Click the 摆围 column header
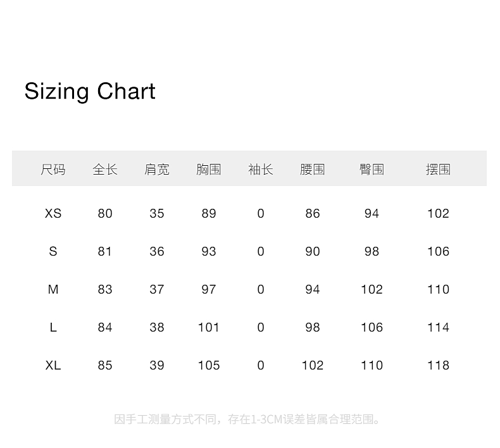This screenshot has height=448, width=500. pos(438,170)
